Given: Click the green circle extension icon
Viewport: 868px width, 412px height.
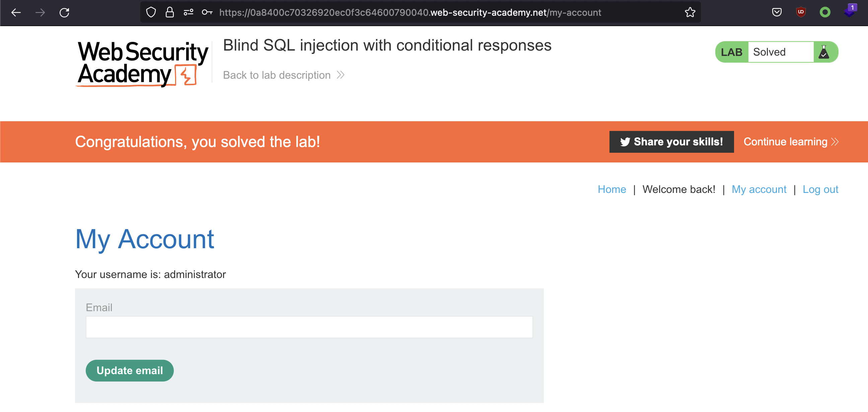Looking at the screenshot, I should [x=825, y=12].
